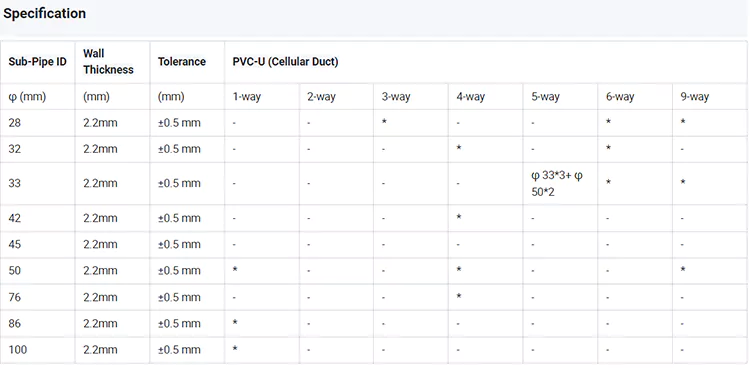Viewport: 750px width, 371px height.
Task: Select the 1-way column label
Action: click(247, 97)
